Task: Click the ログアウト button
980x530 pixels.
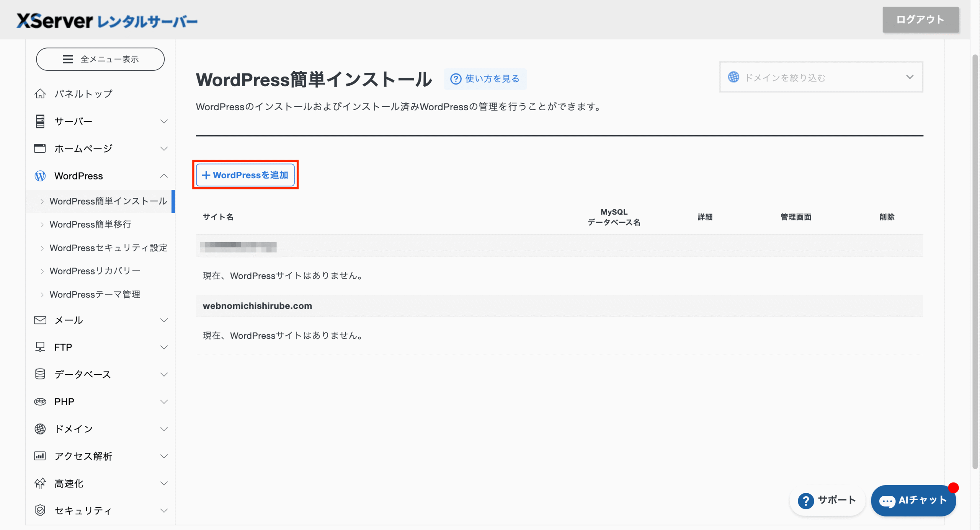Action: pos(921,20)
